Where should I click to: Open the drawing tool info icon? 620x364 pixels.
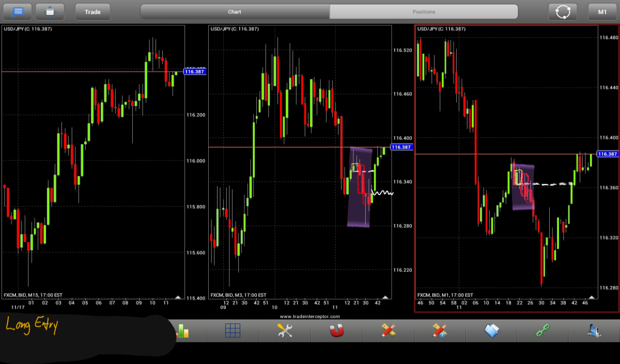pos(440,330)
